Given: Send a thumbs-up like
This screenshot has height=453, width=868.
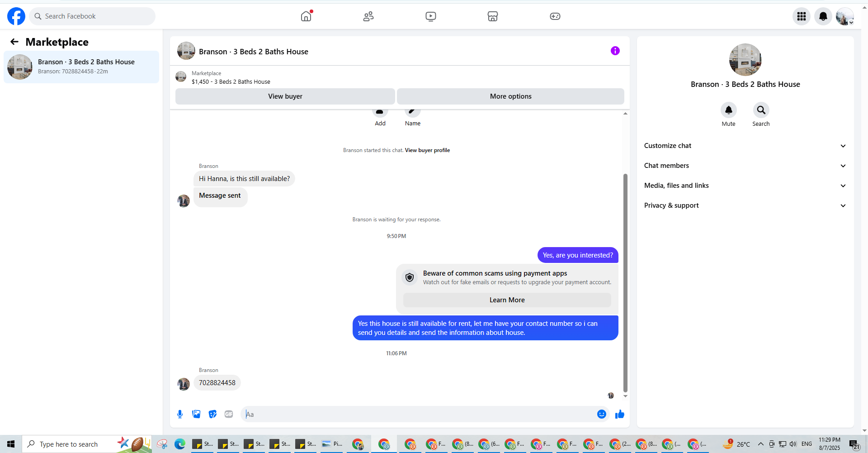Looking at the screenshot, I should pyautogui.click(x=620, y=414).
